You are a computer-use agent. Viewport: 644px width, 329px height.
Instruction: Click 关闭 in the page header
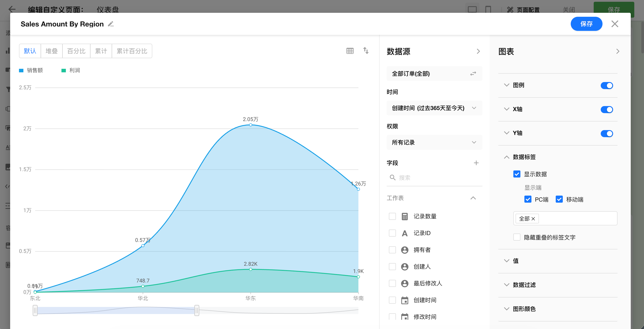[569, 10]
